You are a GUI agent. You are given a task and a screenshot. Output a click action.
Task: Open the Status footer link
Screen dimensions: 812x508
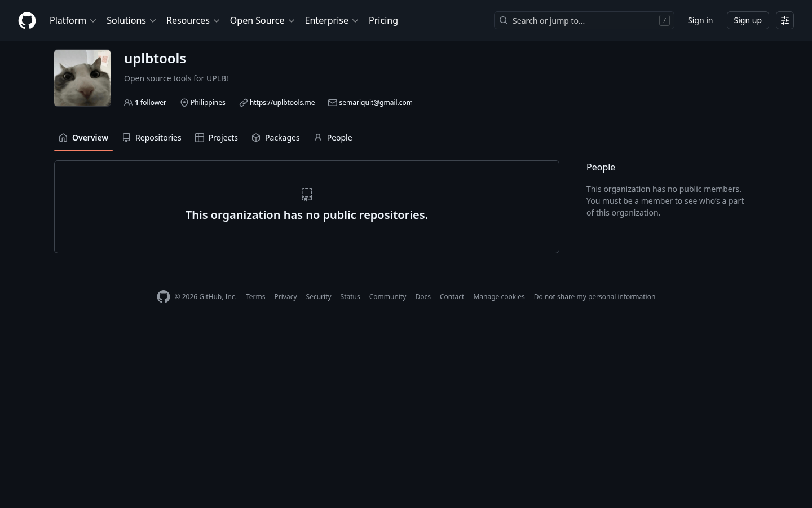(x=350, y=297)
